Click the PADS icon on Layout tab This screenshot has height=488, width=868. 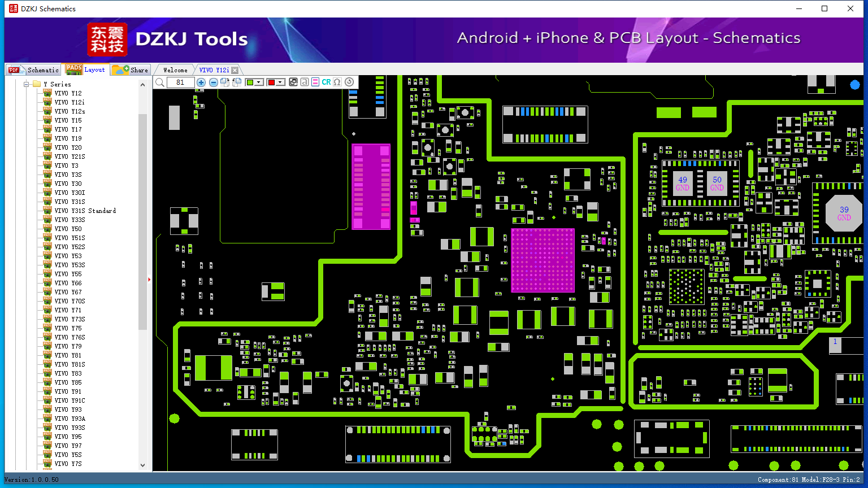[74, 69]
